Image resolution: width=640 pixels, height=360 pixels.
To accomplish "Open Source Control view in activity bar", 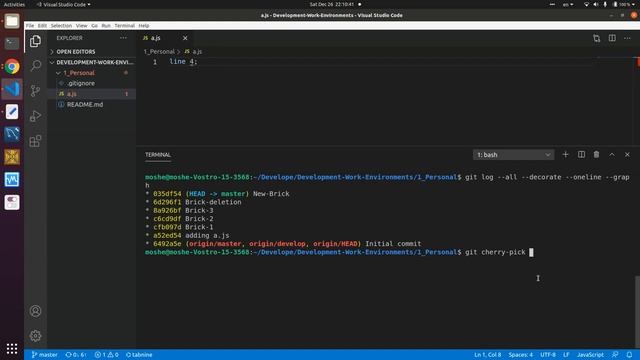I will [x=36, y=91].
